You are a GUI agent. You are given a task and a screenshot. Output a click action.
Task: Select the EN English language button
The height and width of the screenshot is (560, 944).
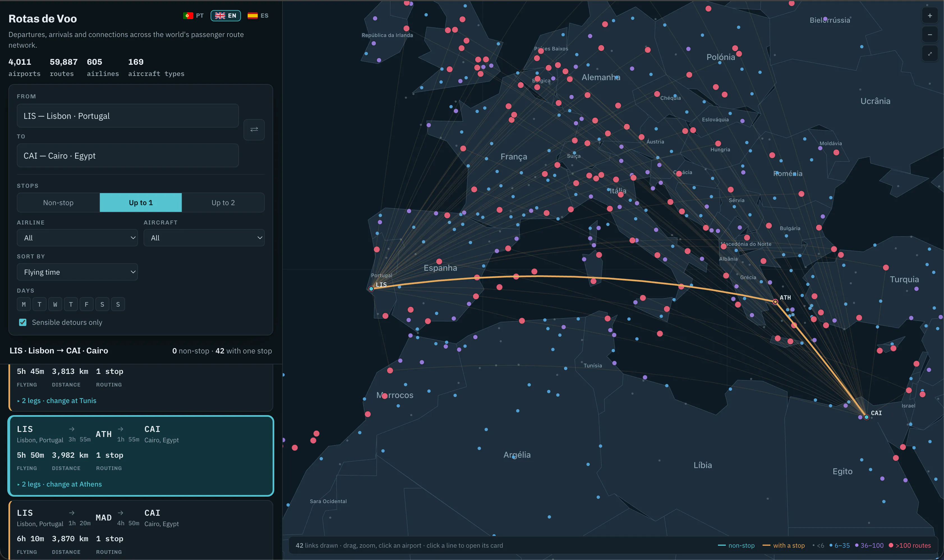(x=225, y=15)
